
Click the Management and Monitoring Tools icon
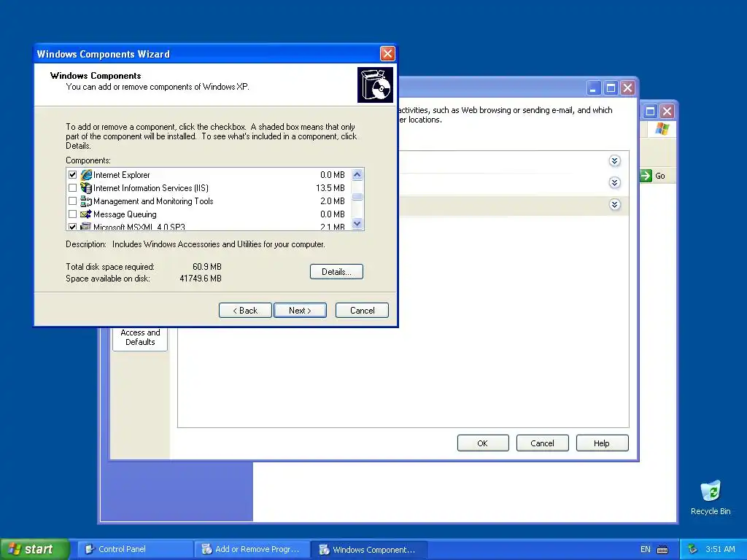pyautogui.click(x=86, y=201)
